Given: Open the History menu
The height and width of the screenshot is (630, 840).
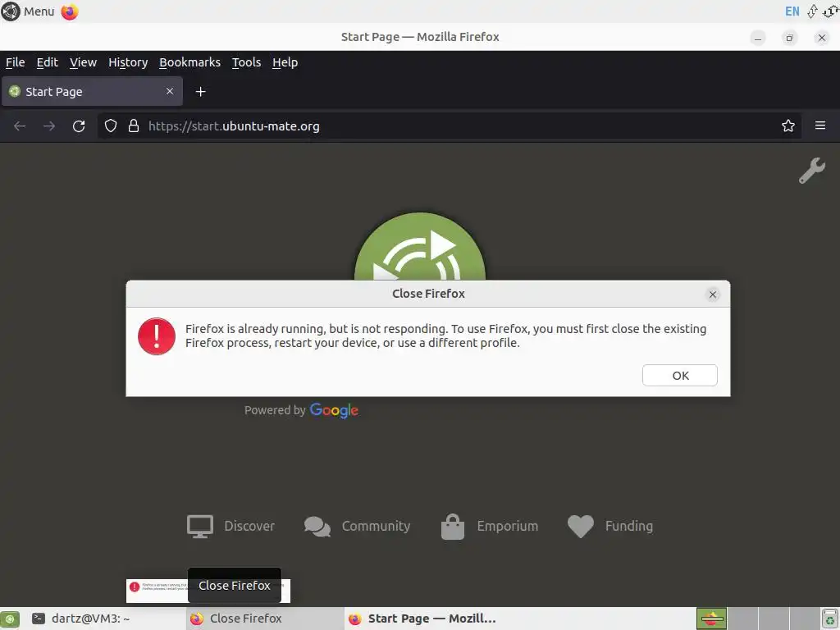Looking at the screenshot, I should coord(128,62).
